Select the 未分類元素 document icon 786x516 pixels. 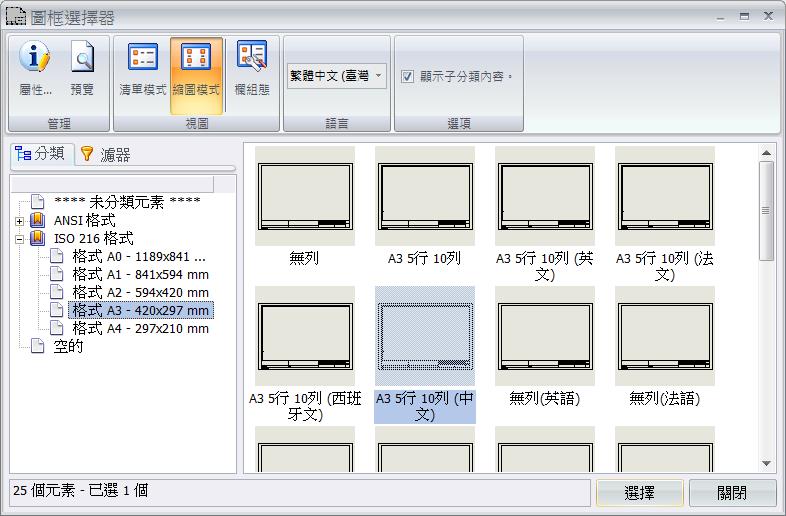(x=38, y=202)
